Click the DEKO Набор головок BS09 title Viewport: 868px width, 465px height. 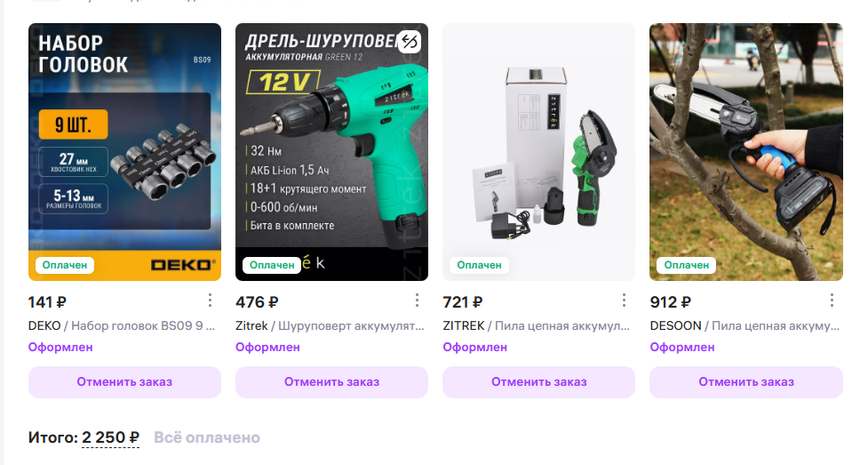pyautogui.click(x=122, y=326)
